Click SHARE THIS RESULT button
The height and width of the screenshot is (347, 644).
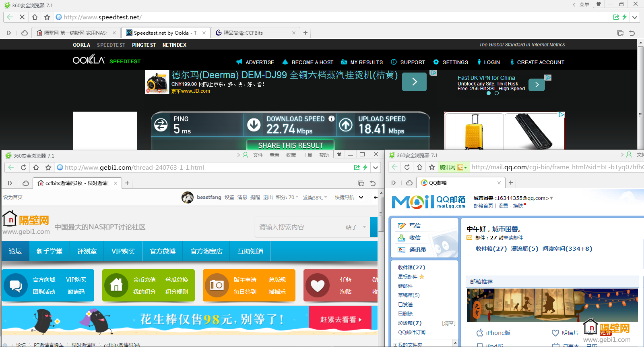click(x=290, y=145)
